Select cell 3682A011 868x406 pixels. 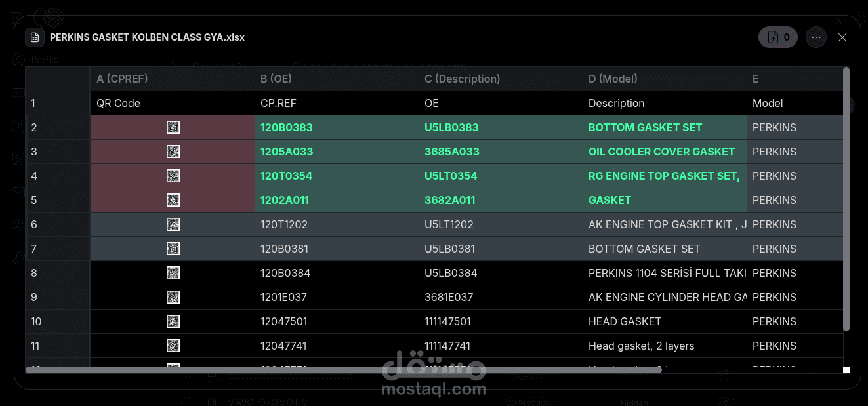click(x=501, y=200)
